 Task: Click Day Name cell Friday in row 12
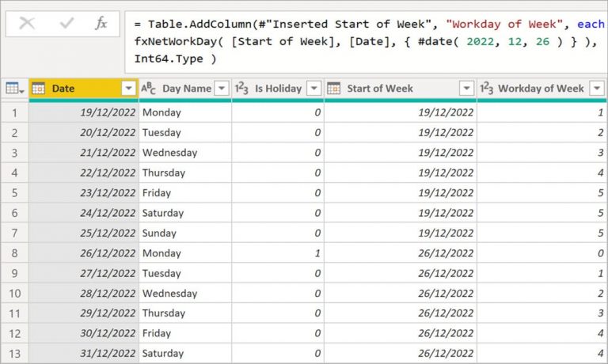point(185,333)
